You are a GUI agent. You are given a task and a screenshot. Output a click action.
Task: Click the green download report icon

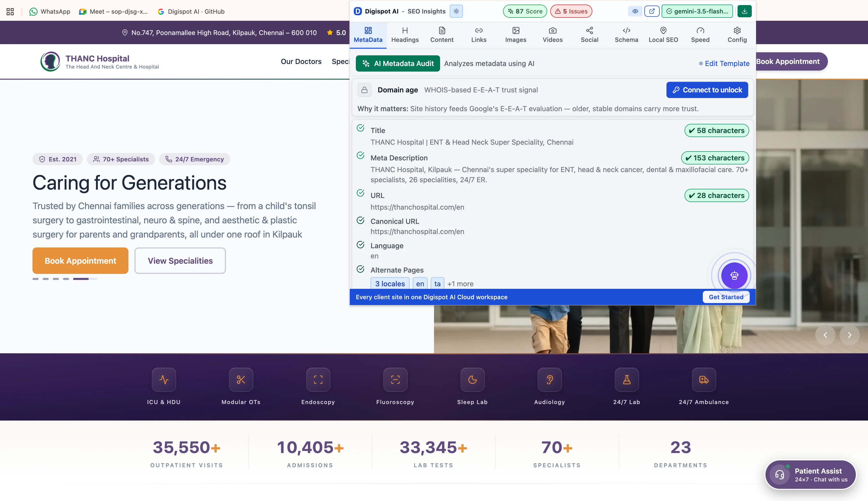point(744,11)
